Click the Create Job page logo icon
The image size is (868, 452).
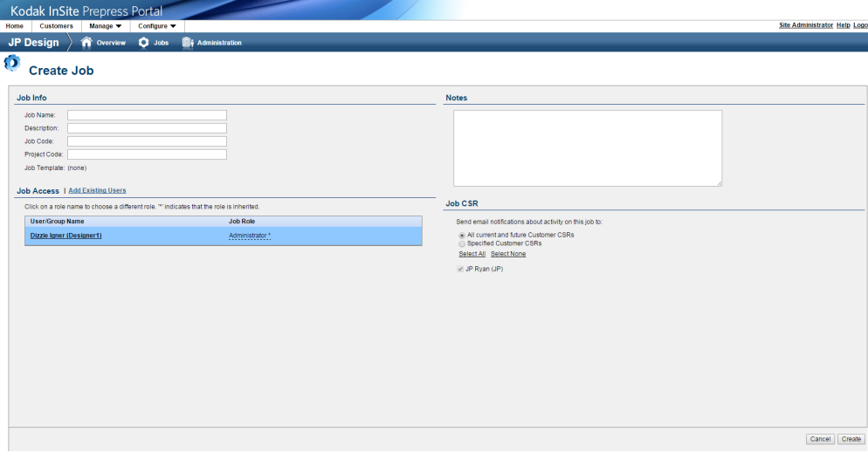click(12, 63)
